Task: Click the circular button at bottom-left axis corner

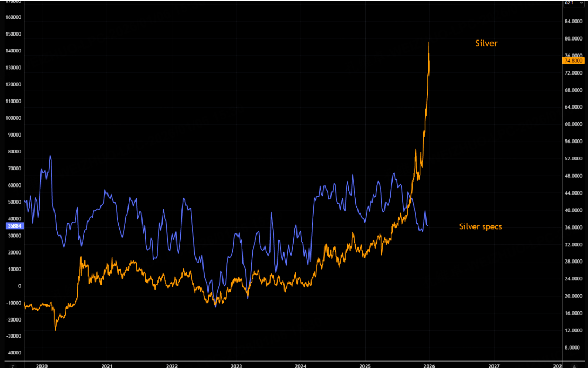Action: 13,366
